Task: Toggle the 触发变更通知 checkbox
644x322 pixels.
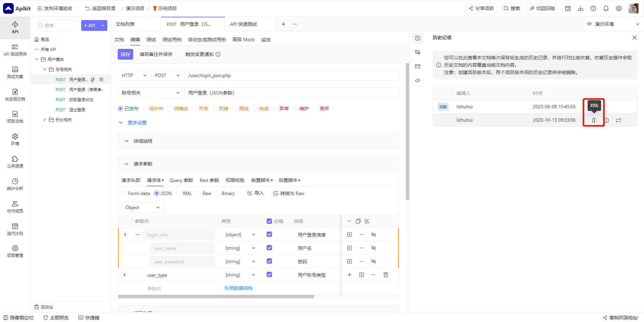Action: coord(181,54)
